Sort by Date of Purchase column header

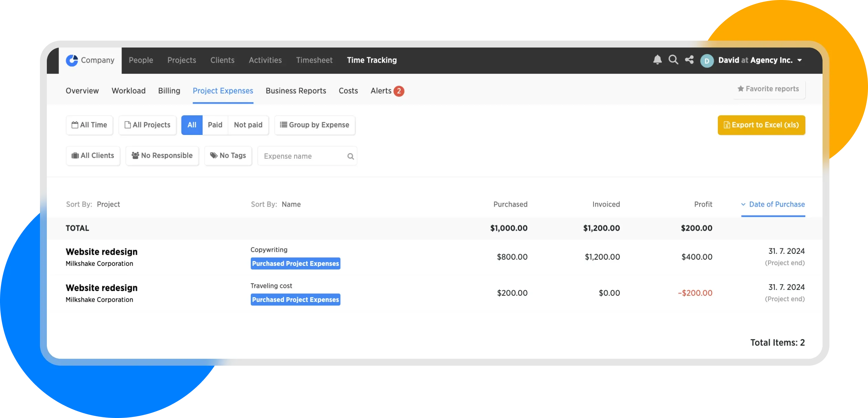click(776, 205)
